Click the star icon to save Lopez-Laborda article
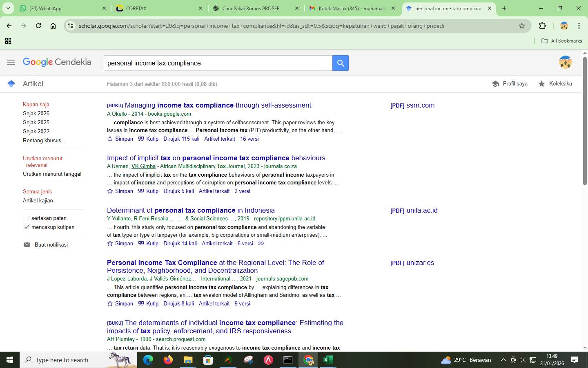 (x=110, y=303)
